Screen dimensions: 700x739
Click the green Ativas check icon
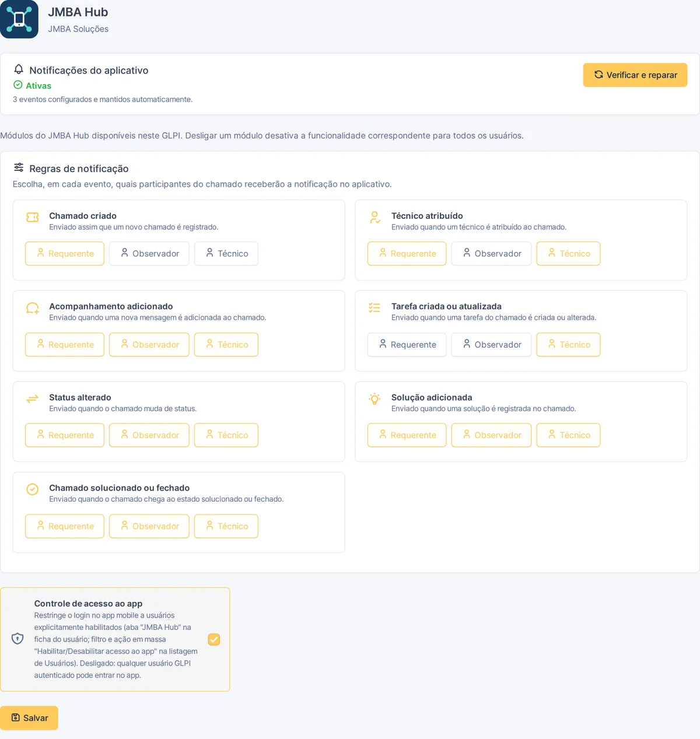pyautogui.click(x=18, y=85)
